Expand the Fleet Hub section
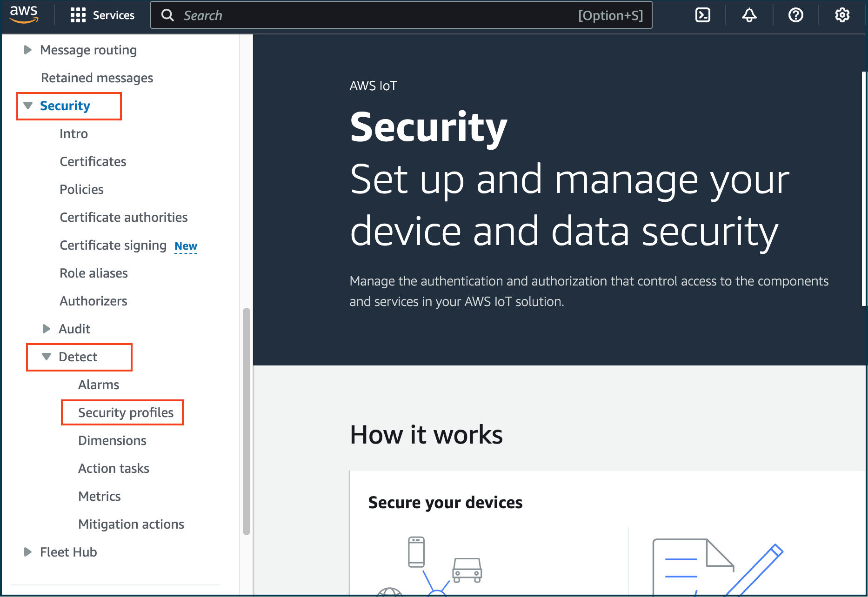Image resolution: width=868 pixels, height=597 pixels. [x=28, y=552]
